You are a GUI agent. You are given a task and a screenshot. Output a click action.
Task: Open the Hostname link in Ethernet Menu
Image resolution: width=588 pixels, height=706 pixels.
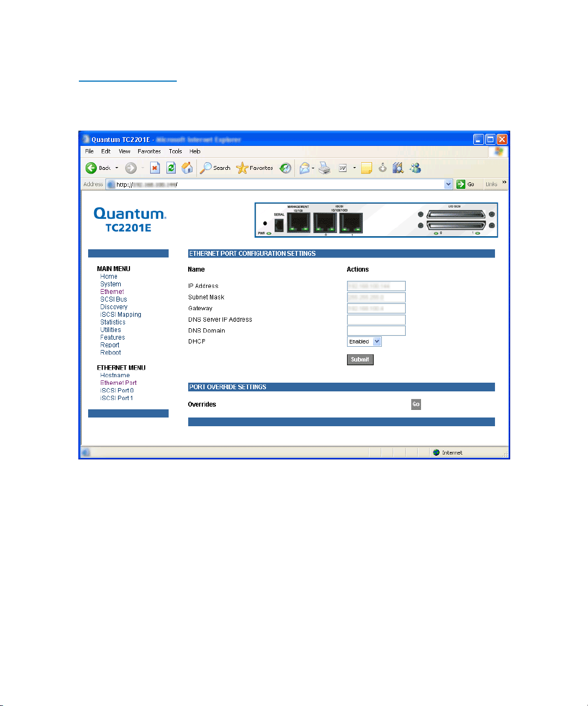click(115, 376)
